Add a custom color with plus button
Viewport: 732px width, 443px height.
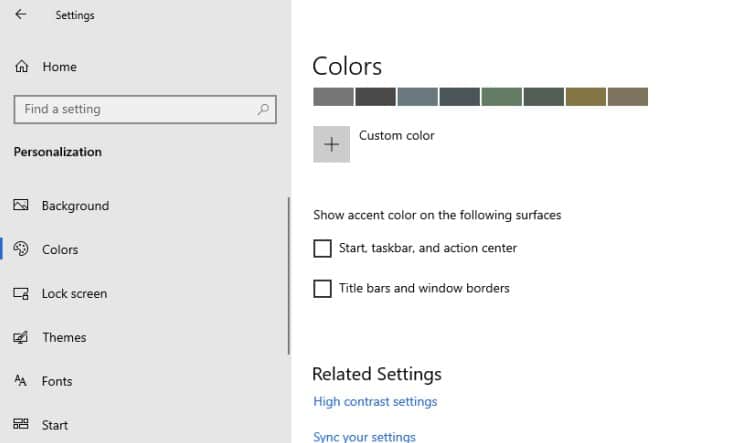click(x=331, y=144)
